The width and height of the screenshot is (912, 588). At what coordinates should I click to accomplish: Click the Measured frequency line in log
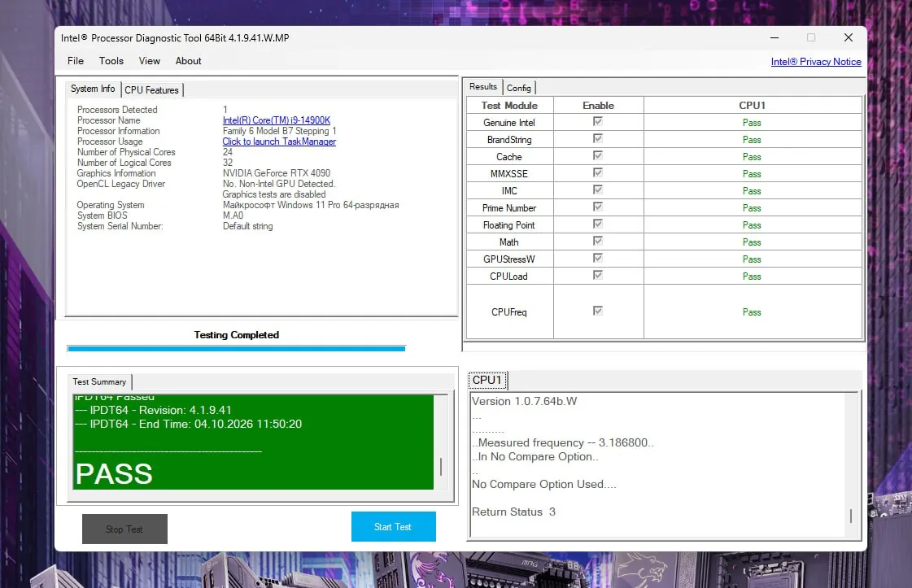[x=563, y=442]
